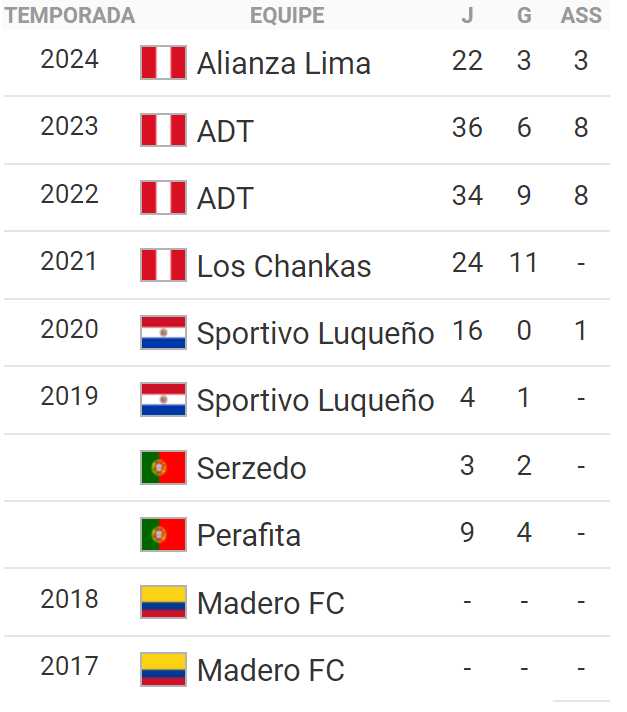
Task: Click the Paraguay flag in the 2019 row
Action: [163, 400]
